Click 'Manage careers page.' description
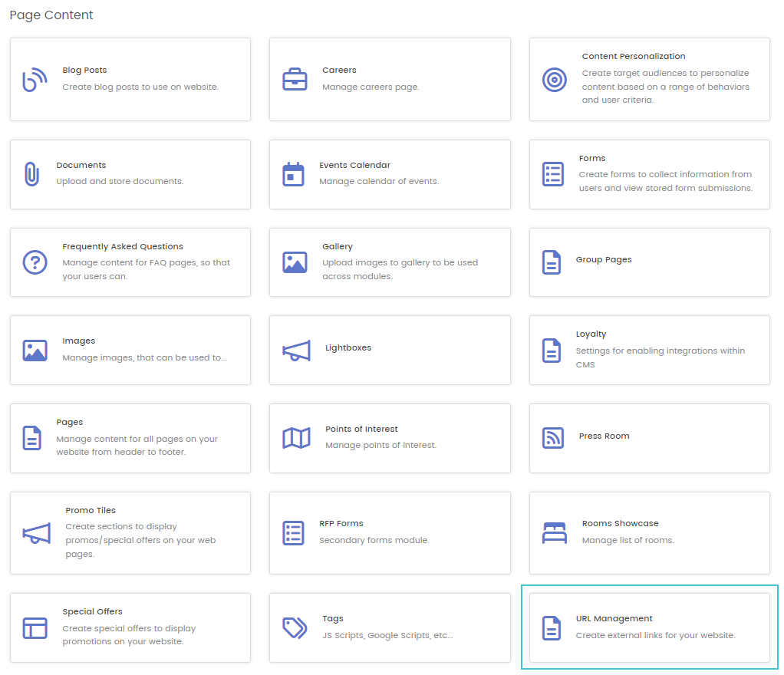Screen dimensions: 784x675 coord(371,87)
